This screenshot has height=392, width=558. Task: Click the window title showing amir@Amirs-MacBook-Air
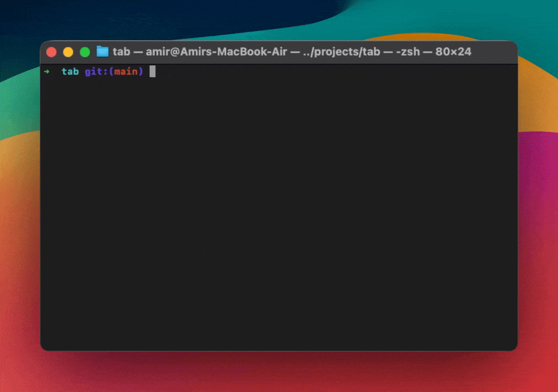click(x=217, y=52)
